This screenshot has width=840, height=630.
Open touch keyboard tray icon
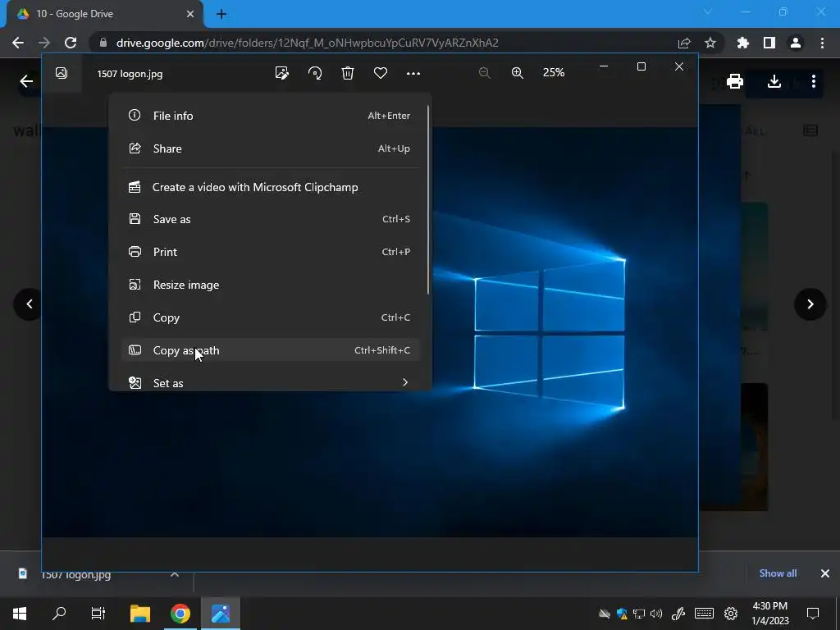(704, 614)
